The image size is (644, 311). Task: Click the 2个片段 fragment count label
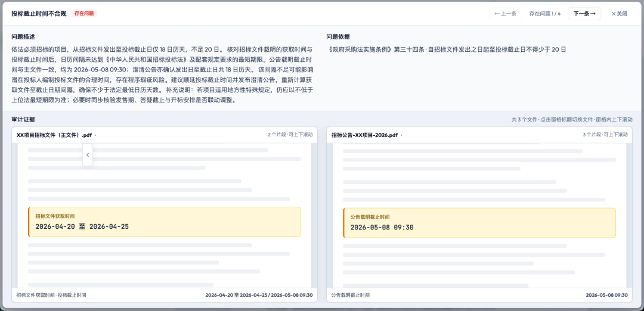point(290,135)
